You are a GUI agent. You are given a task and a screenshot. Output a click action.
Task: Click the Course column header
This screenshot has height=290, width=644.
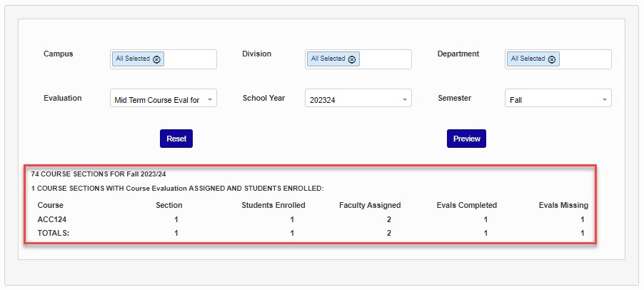point(50,205)
